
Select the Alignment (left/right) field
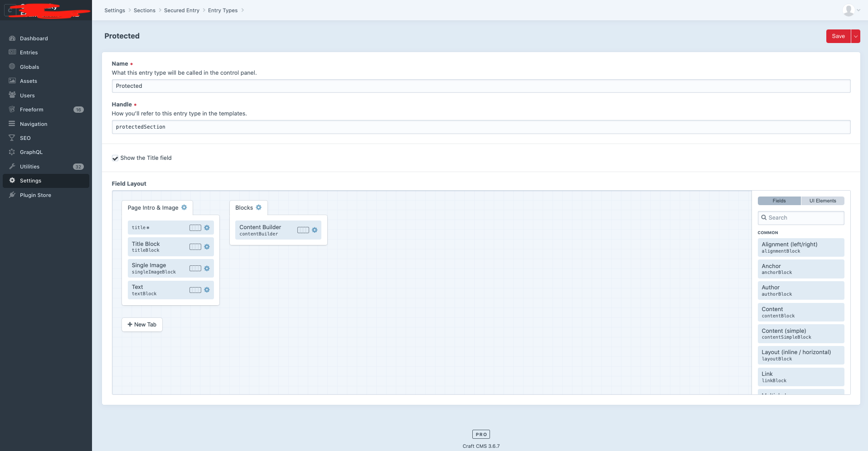point(801,247)
